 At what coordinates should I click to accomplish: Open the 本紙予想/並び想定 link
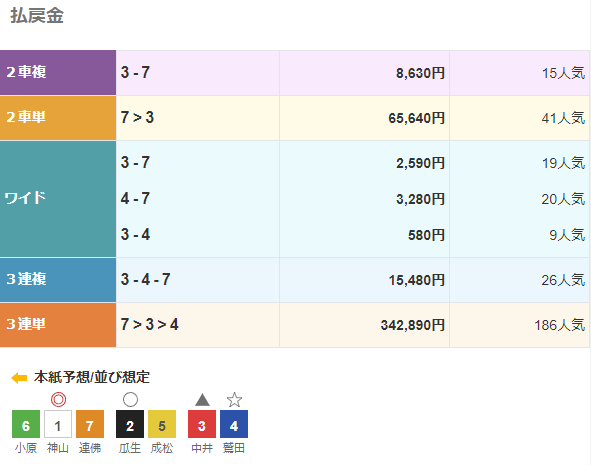coord(92,377)
